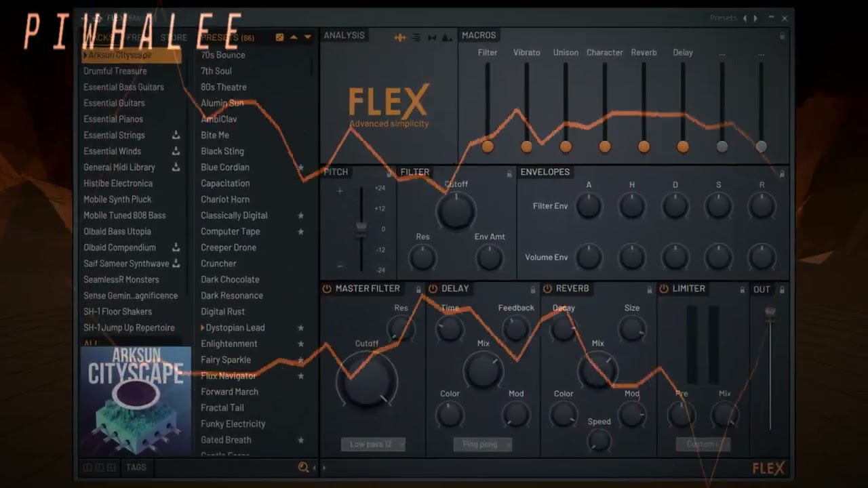Toggle favorite star on Enlightenment
The image size is (868, 488).
coord(300,344)
